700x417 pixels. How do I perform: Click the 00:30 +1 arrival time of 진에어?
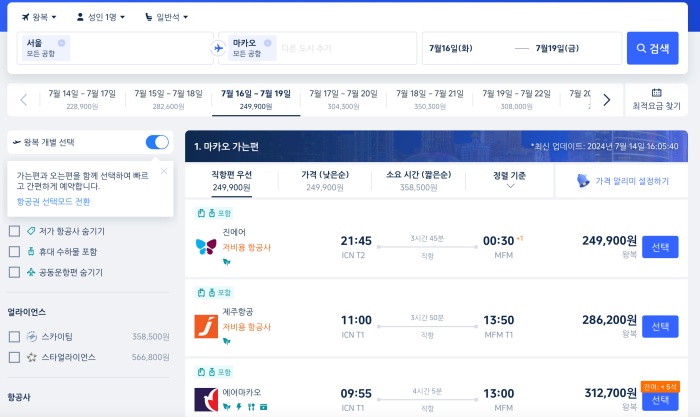pos(503,241)
